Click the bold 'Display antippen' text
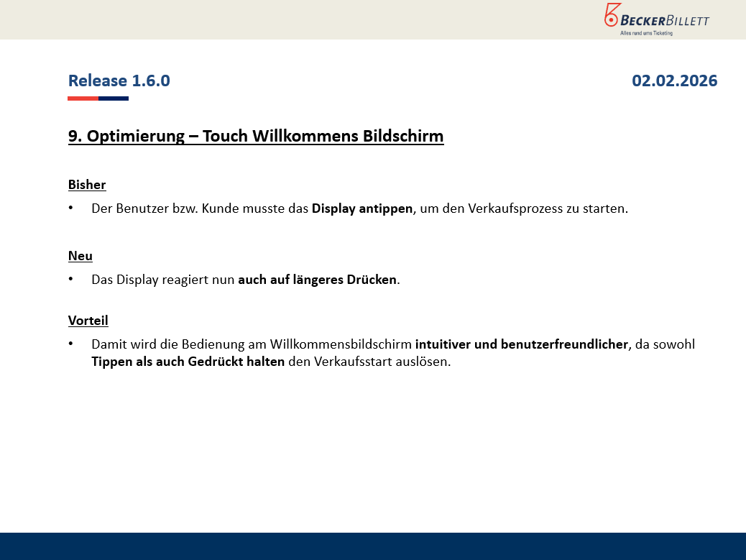This screenshot has width=746, height=560. 362,208
